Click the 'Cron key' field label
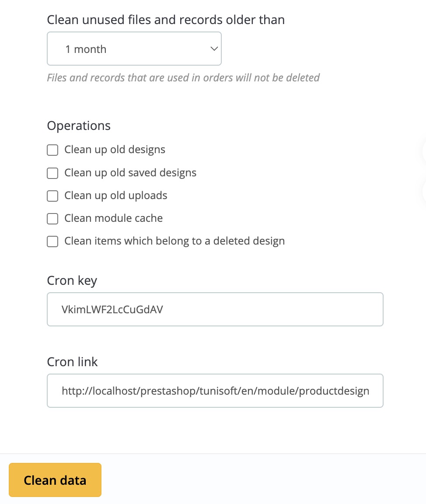Image resolution: width=426 pixels, height=504 pixels. [x=72, y=280]
